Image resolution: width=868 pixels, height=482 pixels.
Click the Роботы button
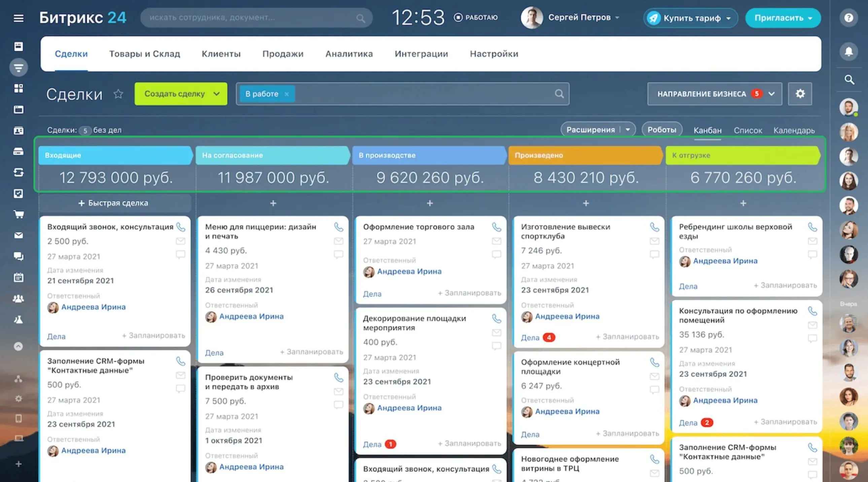[x=661, y=130]
